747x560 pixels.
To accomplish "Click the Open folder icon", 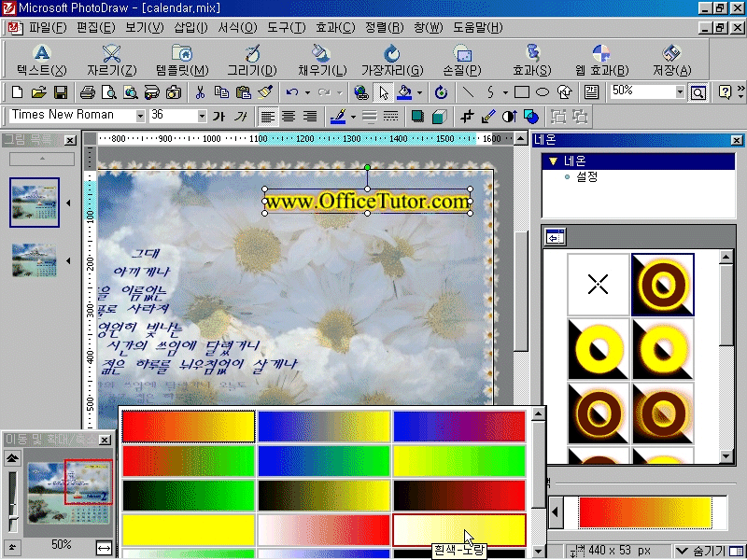I will (38, 91).
